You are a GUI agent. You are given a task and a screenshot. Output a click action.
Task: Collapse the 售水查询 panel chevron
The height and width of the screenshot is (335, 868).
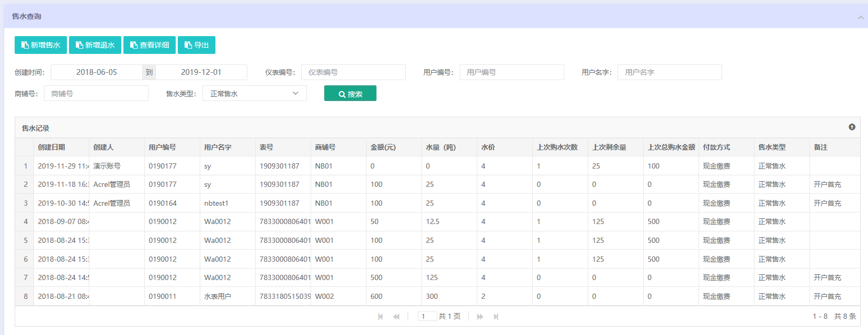pyautogui.click(x=860, y=17)
